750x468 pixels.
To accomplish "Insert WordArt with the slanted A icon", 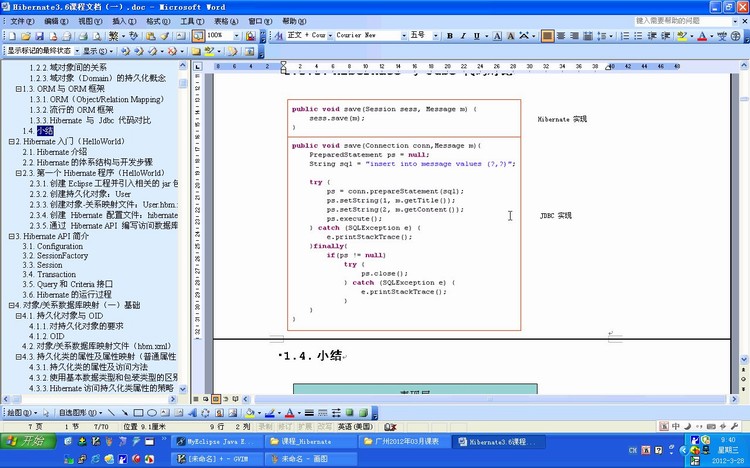I will (x=192, y=412).
